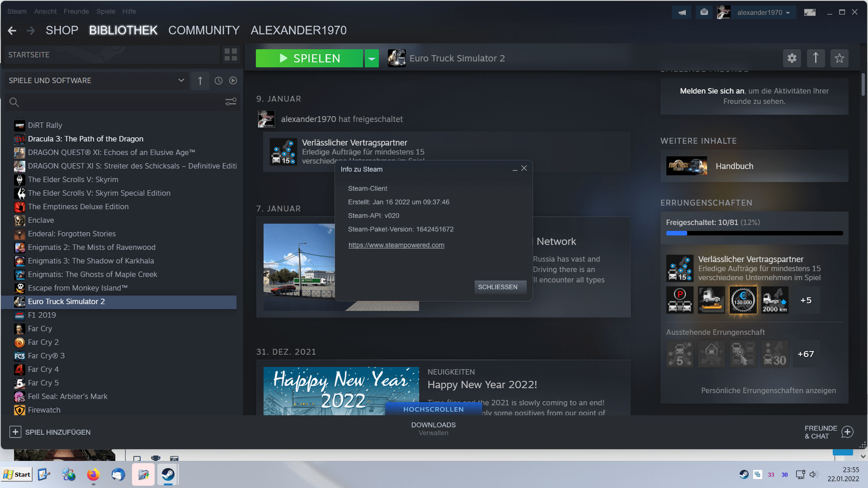Click the recent activity clock filter

click(x=218, y=80)
